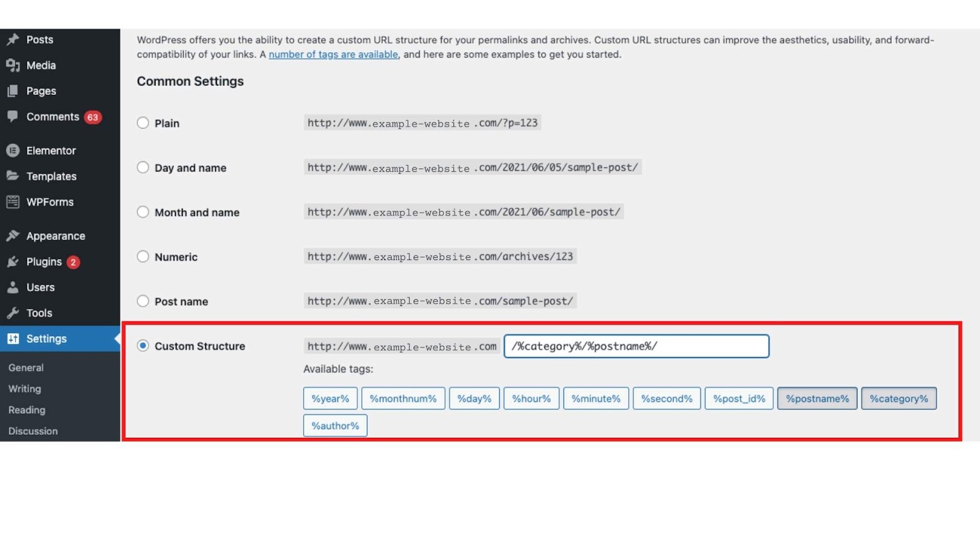Click the Month and name example URL
This screenshot has height=551, width=980.
464,212
